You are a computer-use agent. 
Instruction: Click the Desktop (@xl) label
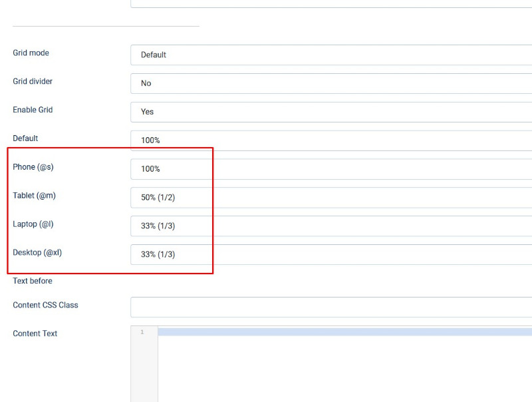point(37,253)
